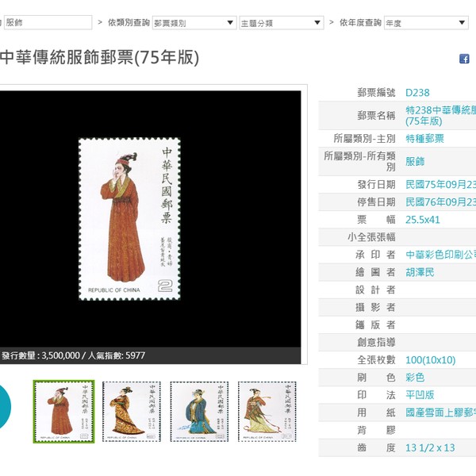
Task: Select the blue-robed figure stamp thumbnail
Action: click(199, 411)
